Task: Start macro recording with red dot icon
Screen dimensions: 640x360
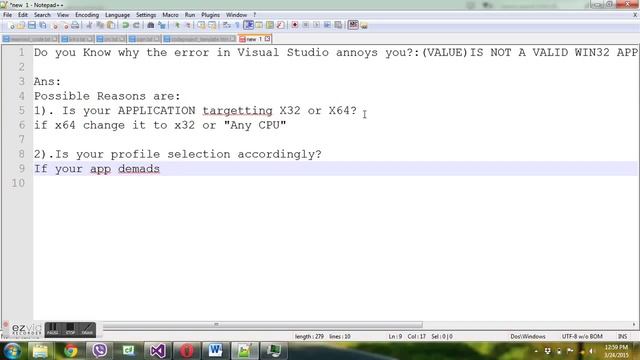Action: [x=295, y=25]
